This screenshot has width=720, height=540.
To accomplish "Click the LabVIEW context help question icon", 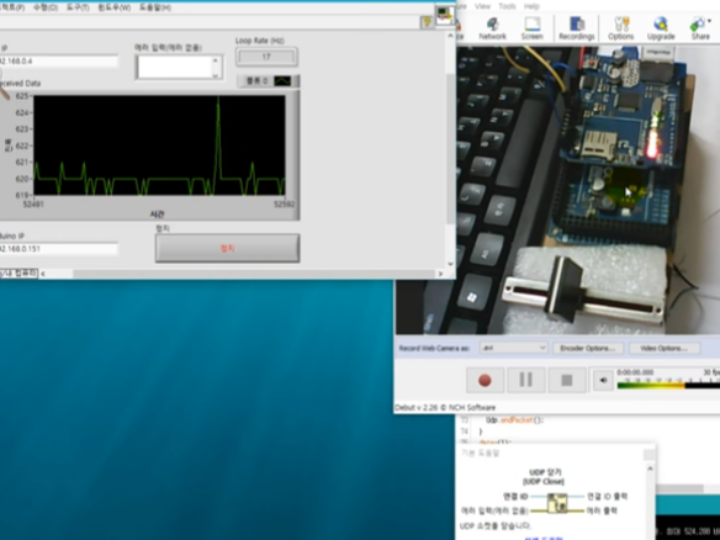I will pos(426,19).
